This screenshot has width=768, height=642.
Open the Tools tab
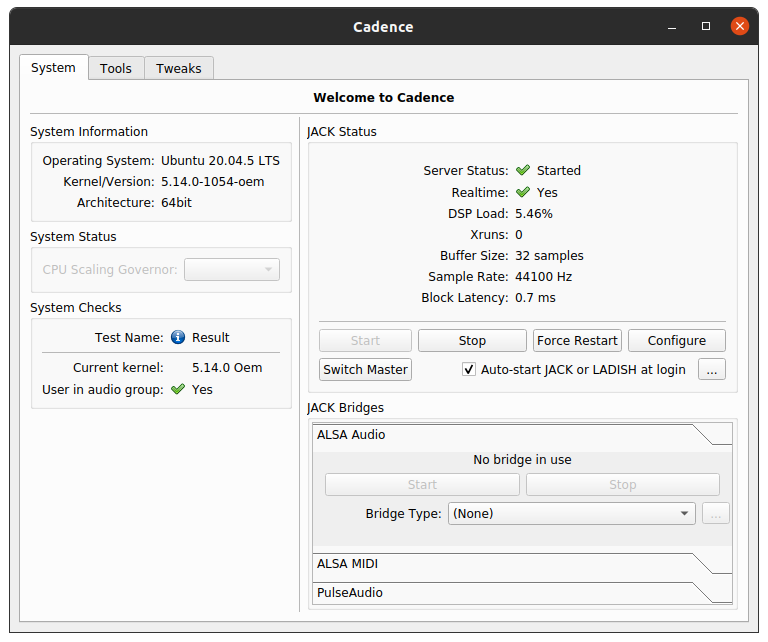pyautogui.click(x=116, y=69)
